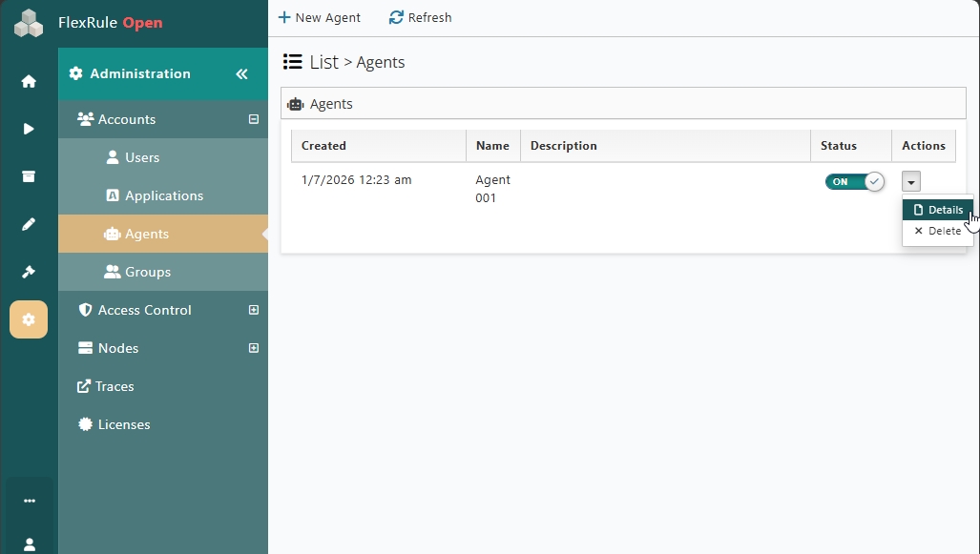Click the Nodes label
980x554 pixels.
(x=118, y=348)
